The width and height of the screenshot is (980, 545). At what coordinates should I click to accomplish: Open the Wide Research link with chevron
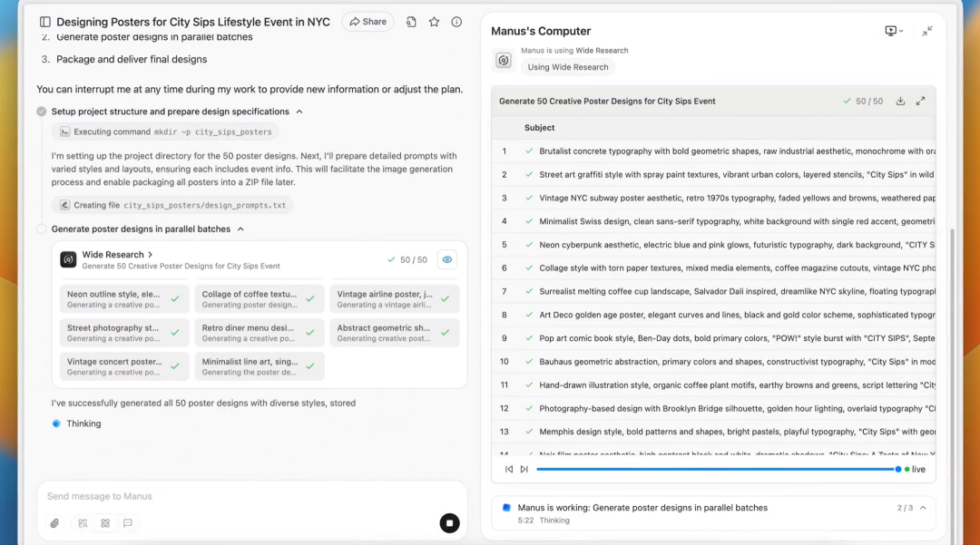pyautogui.click(x=117, y=255)
